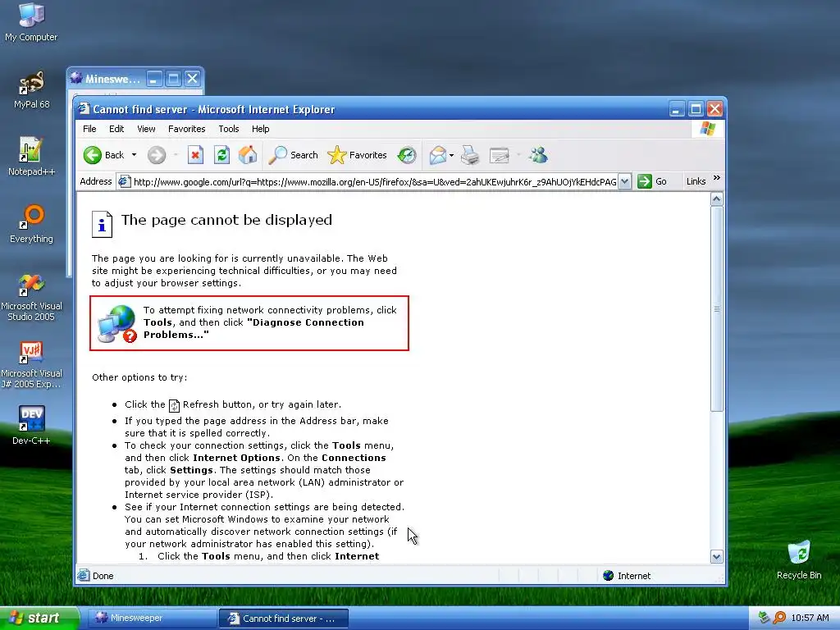Image resolution: width=840 pixels, height=630 pixels.
Task: Click the 'Done' status bar text
Action: point(103,577)
